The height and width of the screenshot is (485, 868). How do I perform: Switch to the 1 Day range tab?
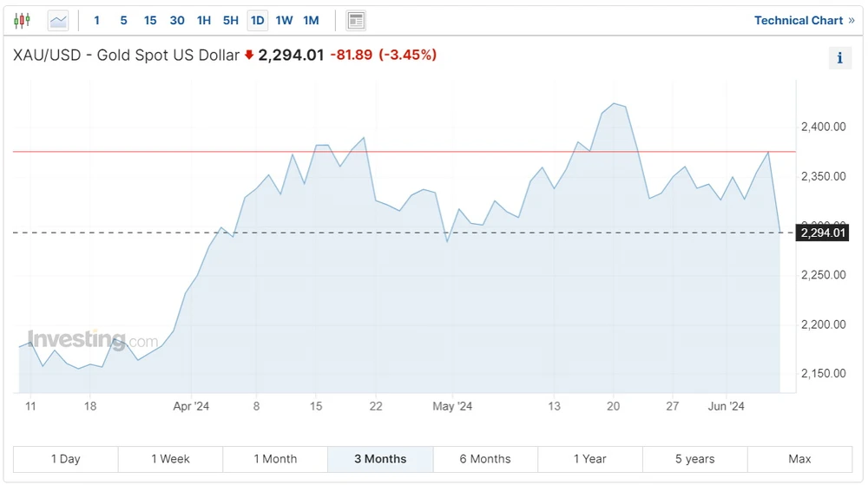(66, 459)
